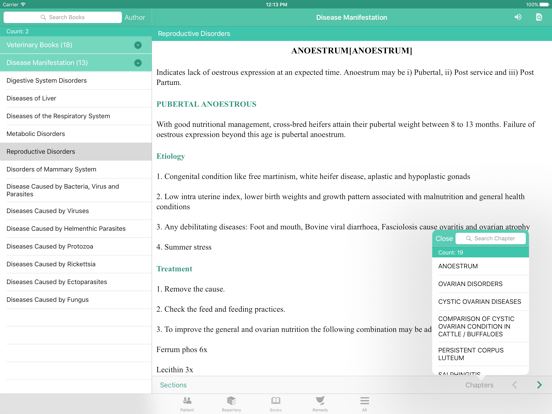This screenshot has height=414, width=552.
Task: Select Disease Caused by Helmenthic Parasites
Action: (x=76, y=228)
